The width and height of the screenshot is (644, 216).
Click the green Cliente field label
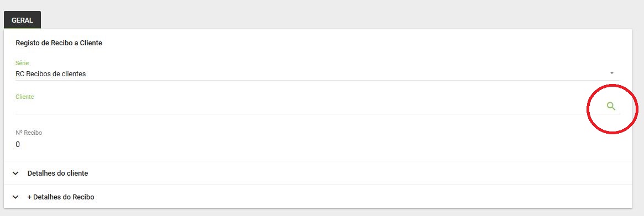pos(25,97)
